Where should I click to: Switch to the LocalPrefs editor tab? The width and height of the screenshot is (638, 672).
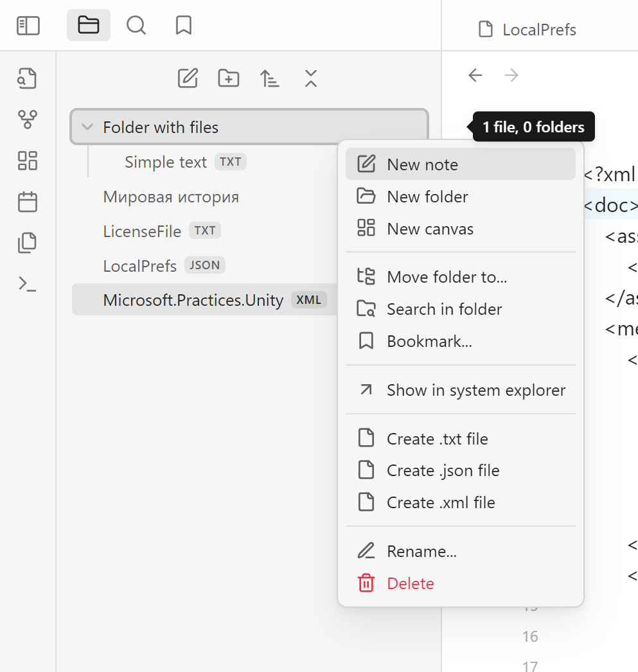point(527,30)
